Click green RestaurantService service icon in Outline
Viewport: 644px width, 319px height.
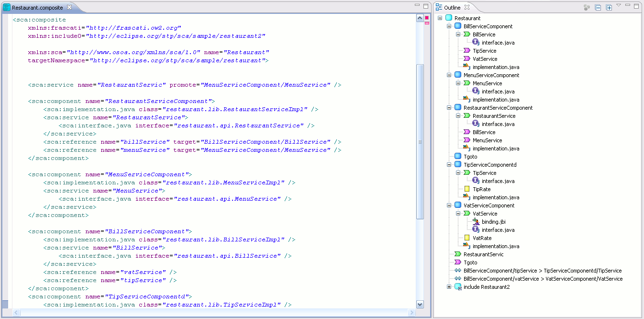click(x=467, y=116)
